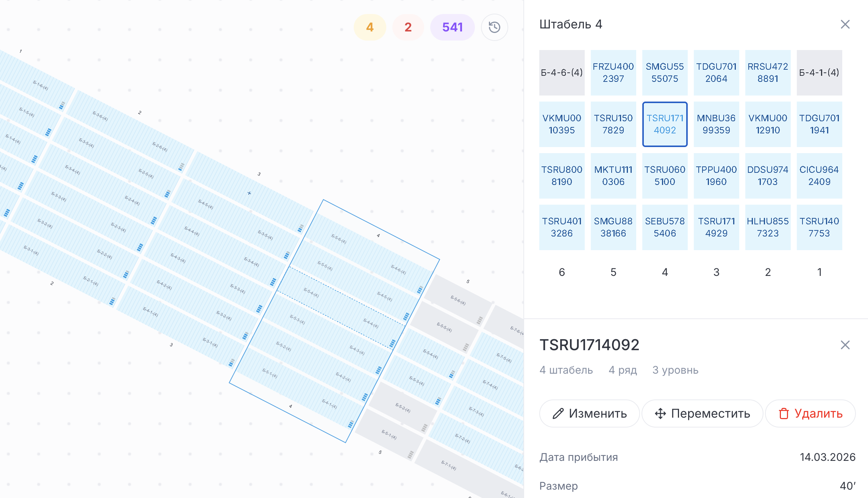Click the gray Б-5-6-(4) row on map
Screen dimensions: 868x498
click(458, 300)
